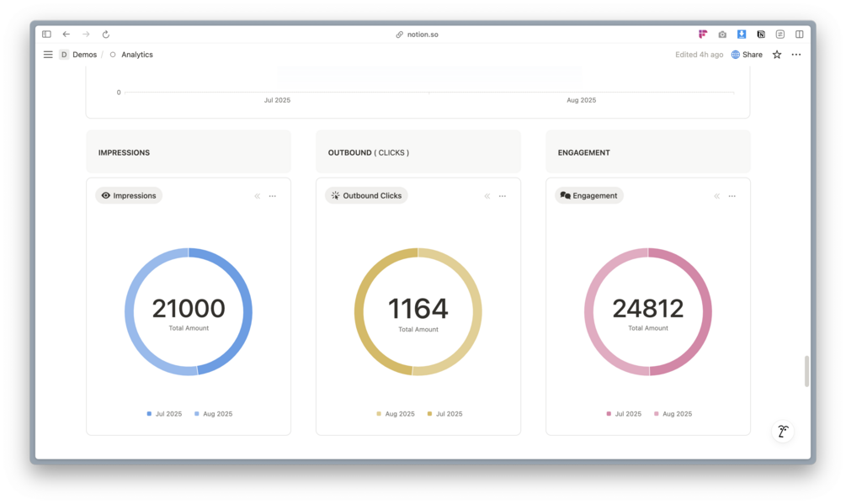
Task: Click the link icon beside notion.so
Action: 399,34
